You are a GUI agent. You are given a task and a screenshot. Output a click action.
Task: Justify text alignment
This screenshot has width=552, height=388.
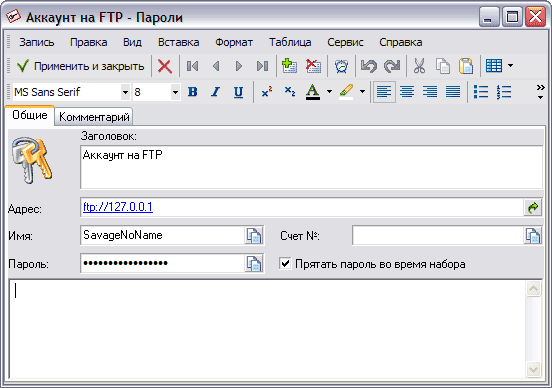[x=453, y=92]
